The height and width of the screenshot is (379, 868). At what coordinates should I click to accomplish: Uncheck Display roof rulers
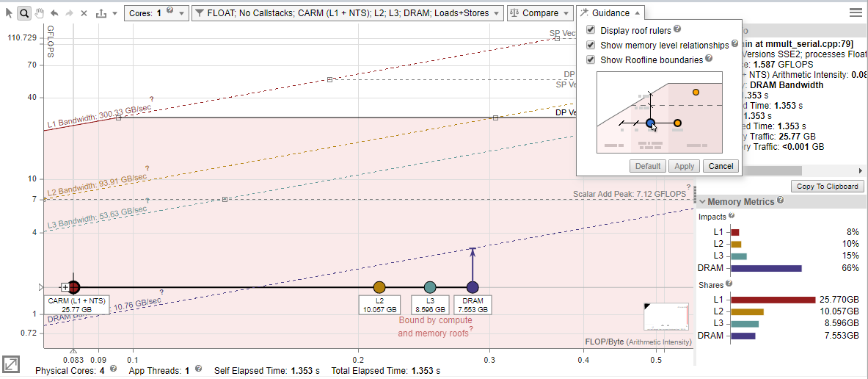pos(591,30)
